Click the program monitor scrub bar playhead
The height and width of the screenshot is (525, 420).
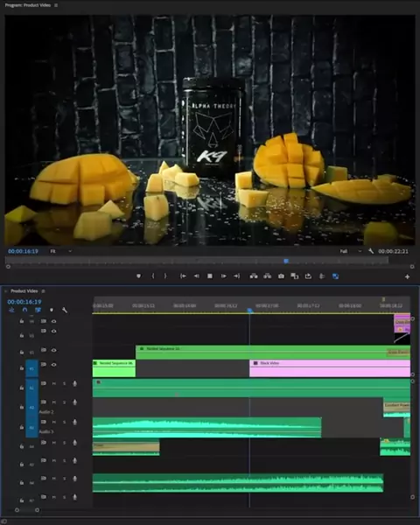[x=286, y=261]
